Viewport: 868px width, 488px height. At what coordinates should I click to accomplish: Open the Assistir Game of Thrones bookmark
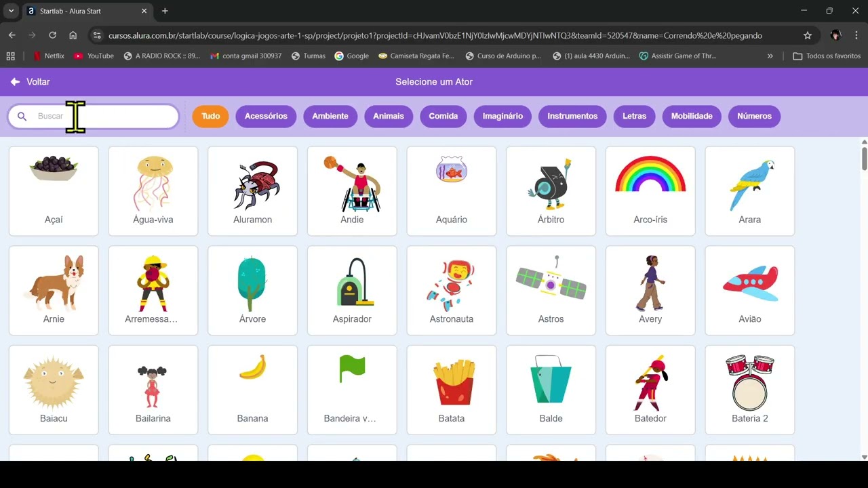[x=677, y=56]
